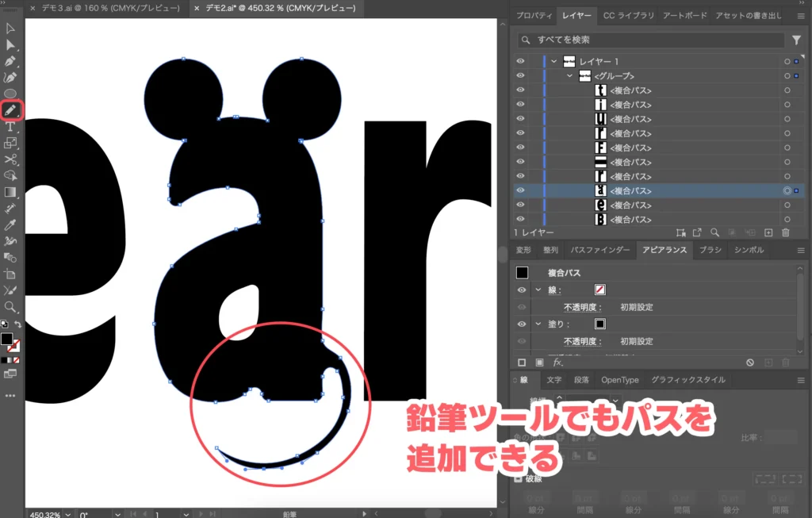Open the fx add effect menu
This screenshot has height=518, width=812.
pos(557,363)
